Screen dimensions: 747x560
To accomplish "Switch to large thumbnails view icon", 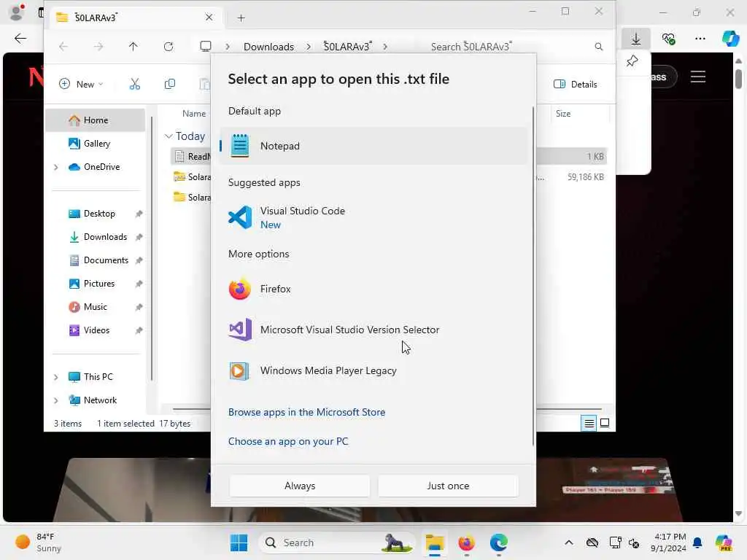I will 605,423.
